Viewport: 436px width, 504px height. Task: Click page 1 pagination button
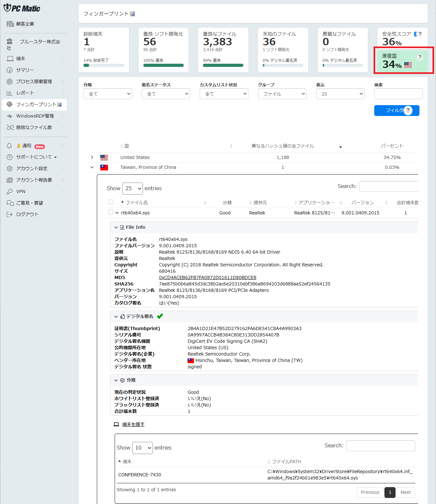click(390, 492)
